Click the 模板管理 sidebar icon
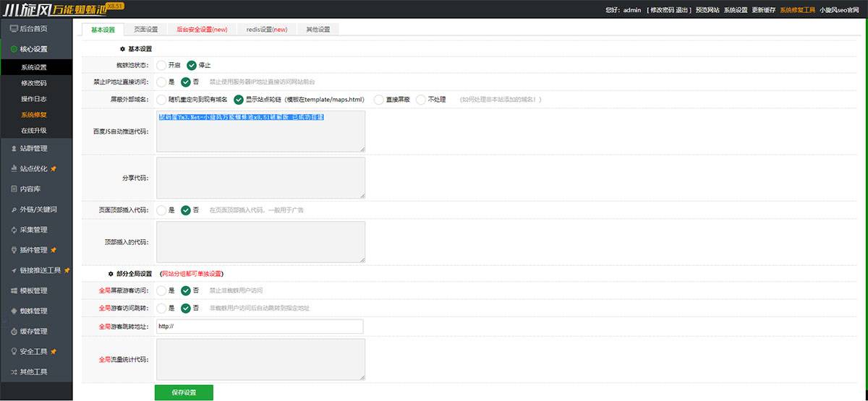This screenshot has height=401, width=868. pyautogui.click(x=14, y=290)
